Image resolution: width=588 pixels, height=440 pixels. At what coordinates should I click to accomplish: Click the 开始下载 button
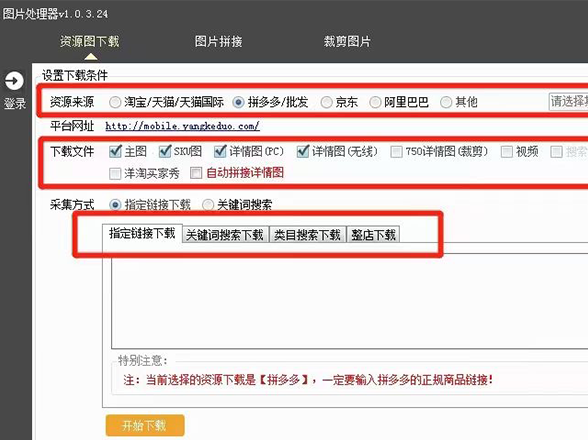coord(145,425)
